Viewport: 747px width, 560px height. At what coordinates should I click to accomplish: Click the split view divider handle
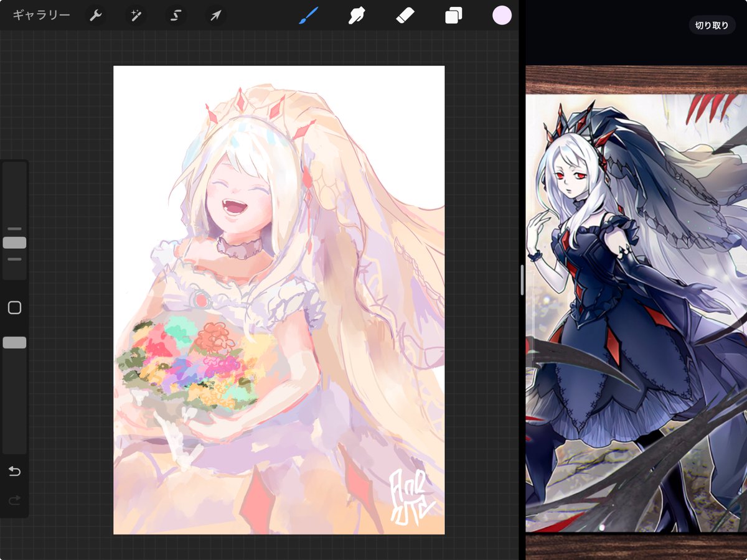(522, 280)
